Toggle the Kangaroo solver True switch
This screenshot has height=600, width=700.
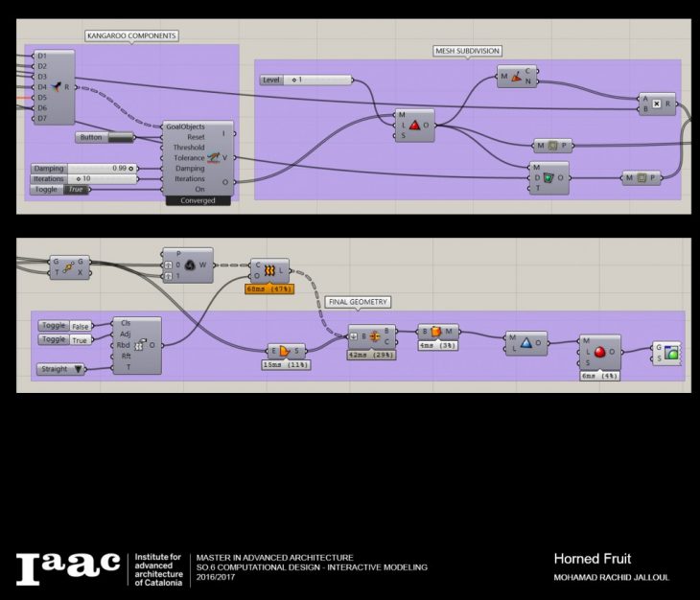point(78,190)
